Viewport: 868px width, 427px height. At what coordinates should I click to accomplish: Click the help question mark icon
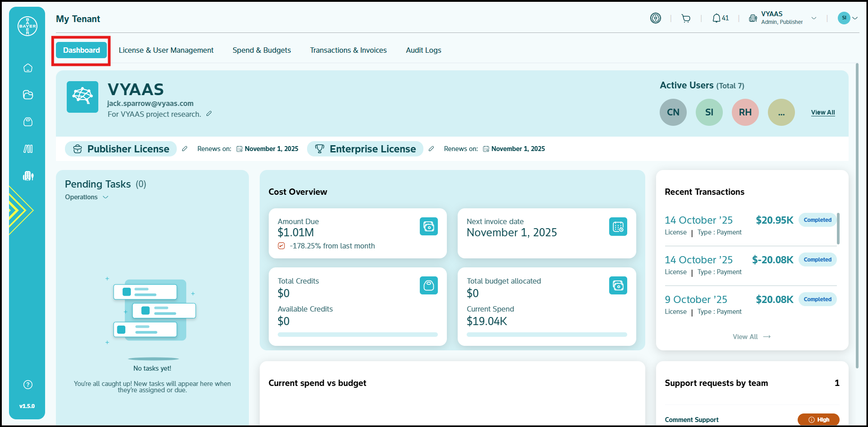[28, 385]
